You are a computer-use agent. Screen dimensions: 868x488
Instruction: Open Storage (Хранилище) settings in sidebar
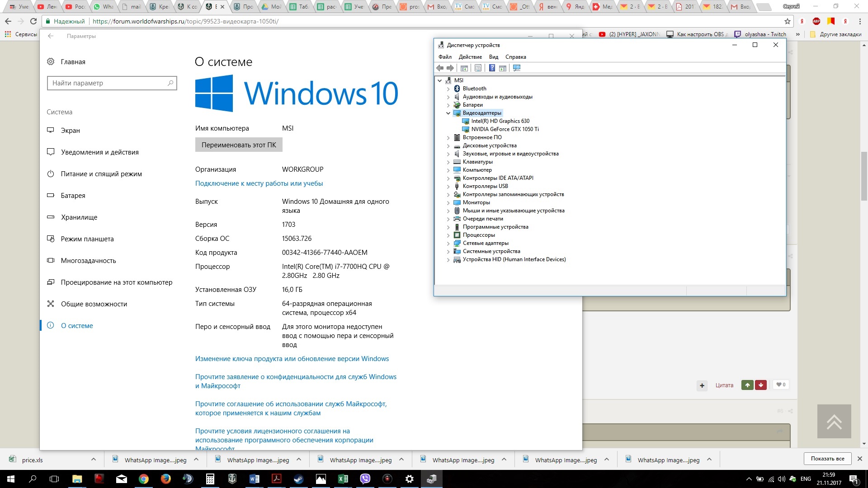click(79, 217)
